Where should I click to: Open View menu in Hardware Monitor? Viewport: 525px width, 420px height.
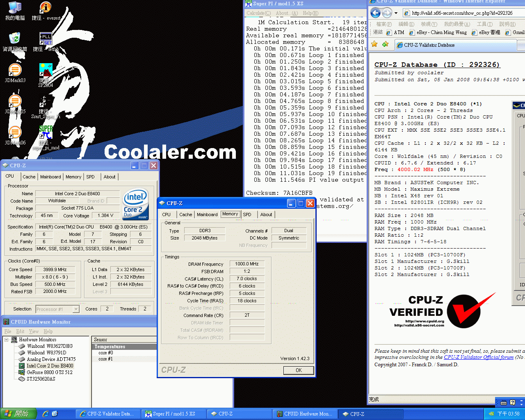coord(34,331)
